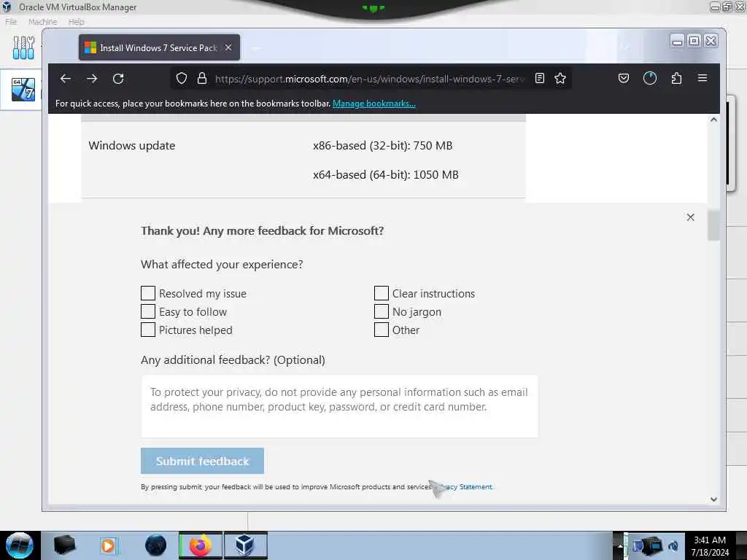Viewport: 747px width, 560px height.
Task: Click the taskbar clock showing 3:41 AM
Action: click(710, 546)
